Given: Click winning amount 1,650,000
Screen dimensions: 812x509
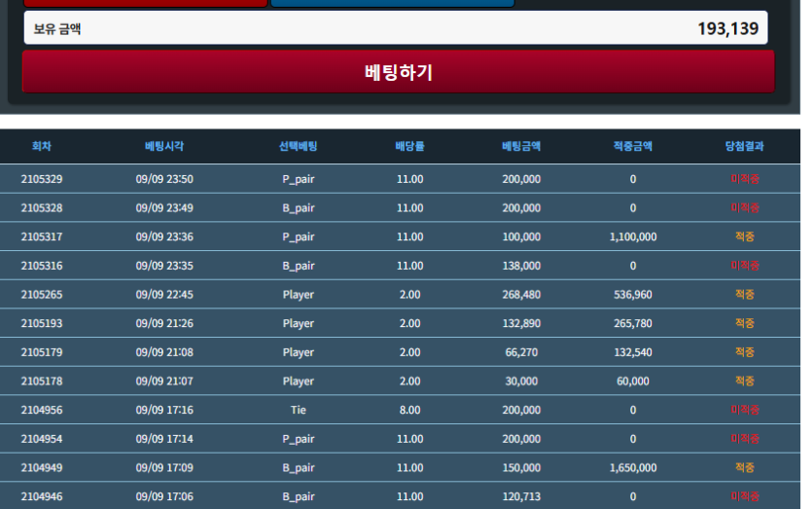Looking at the screenshot, I should tap(633, 467).
